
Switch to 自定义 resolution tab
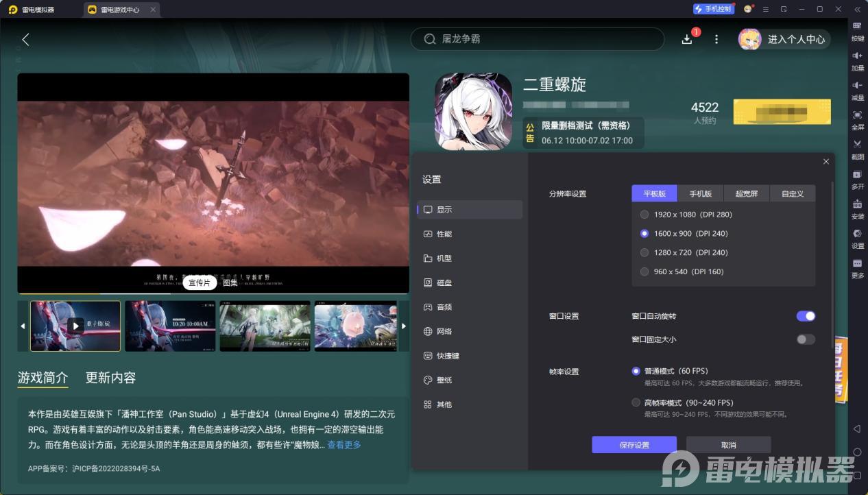pos(792,193)
